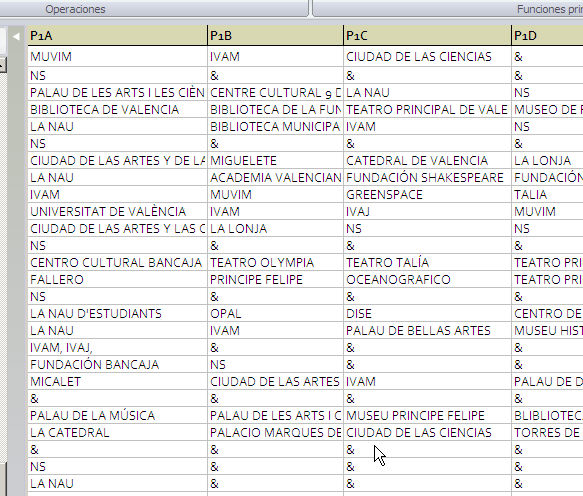This screenshot has width=583, height=496.
Task: Select the PRINCIPE FELIPE cell in P1B
Action: (x=276, y=280)
